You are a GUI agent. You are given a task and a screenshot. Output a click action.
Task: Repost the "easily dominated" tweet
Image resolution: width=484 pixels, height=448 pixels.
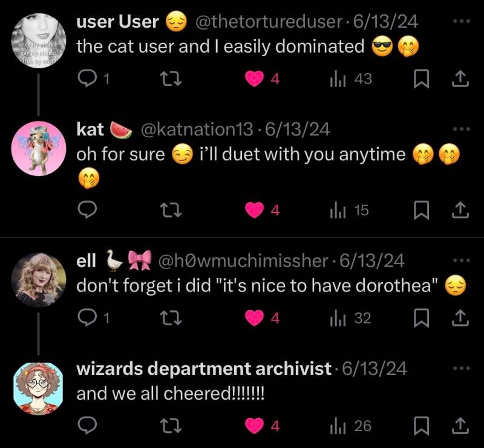coord(172,79)
